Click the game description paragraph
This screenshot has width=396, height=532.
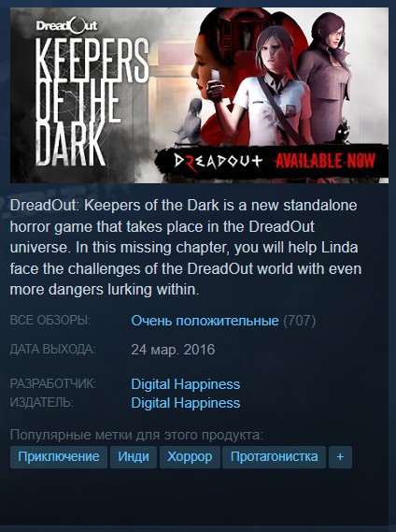186,248
